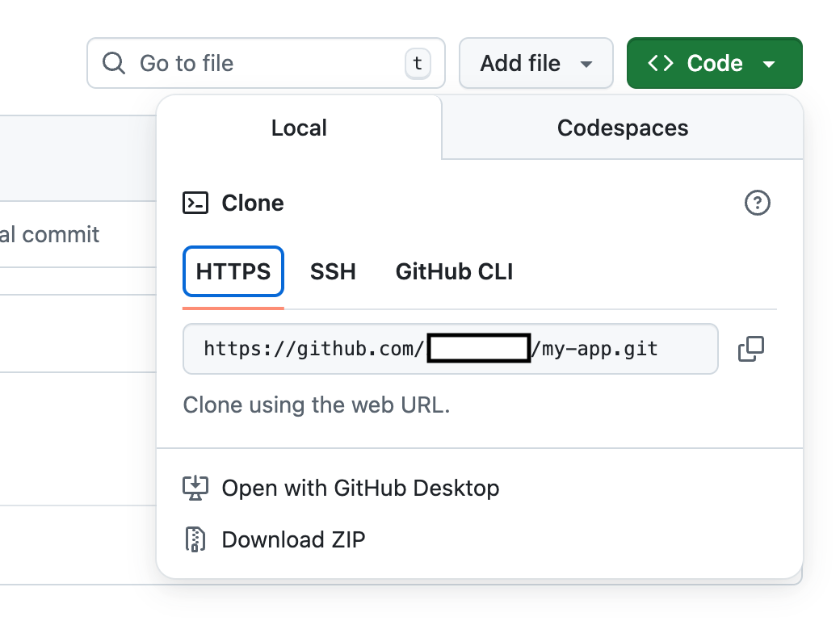This screenshot has width=840, height=625.
Task: Select the GitHub CLI clone option
Action: click(454, 271)
